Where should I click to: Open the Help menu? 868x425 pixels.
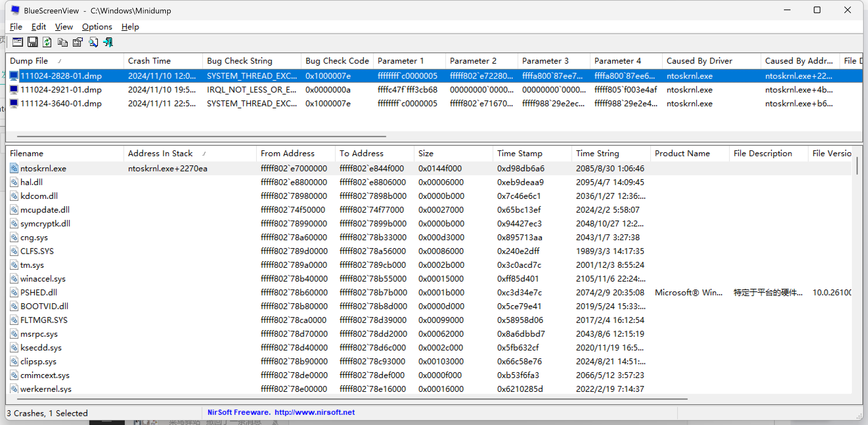(x=130, y=27)
